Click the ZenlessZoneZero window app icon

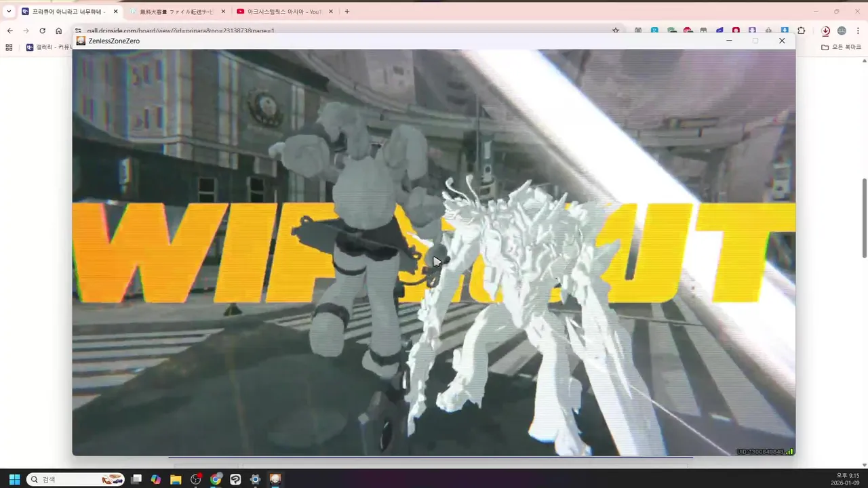coord(81,41)
